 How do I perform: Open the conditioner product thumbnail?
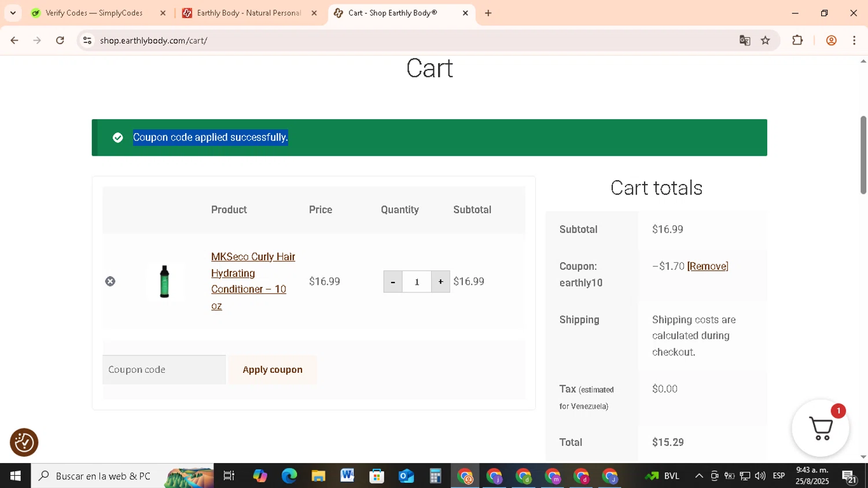pyautogui.click(x=165, y=281)
